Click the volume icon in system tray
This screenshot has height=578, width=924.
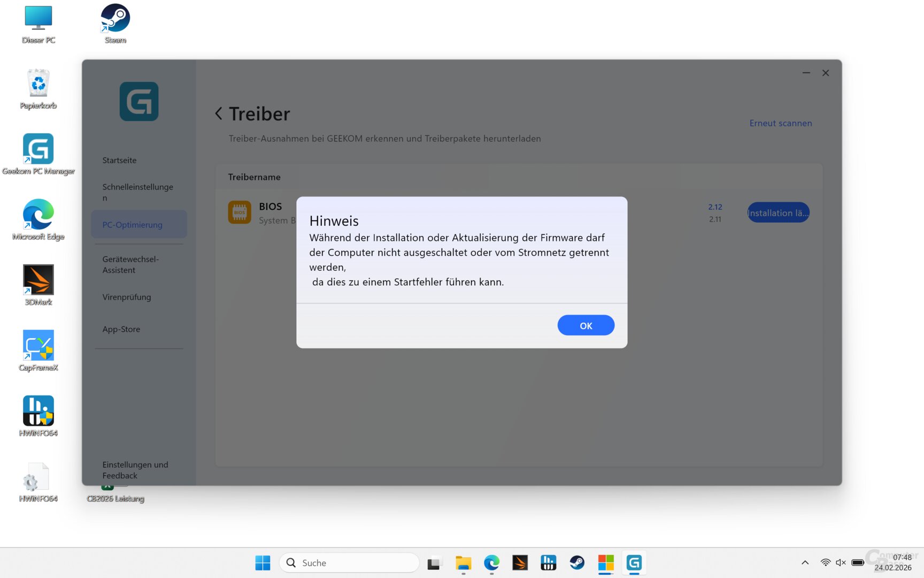tap(840, 562)
